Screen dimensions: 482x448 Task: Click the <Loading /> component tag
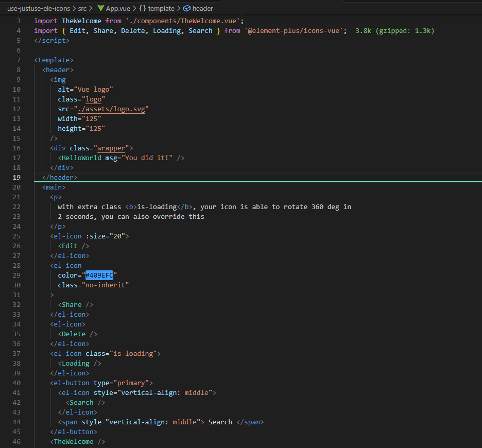80,364
